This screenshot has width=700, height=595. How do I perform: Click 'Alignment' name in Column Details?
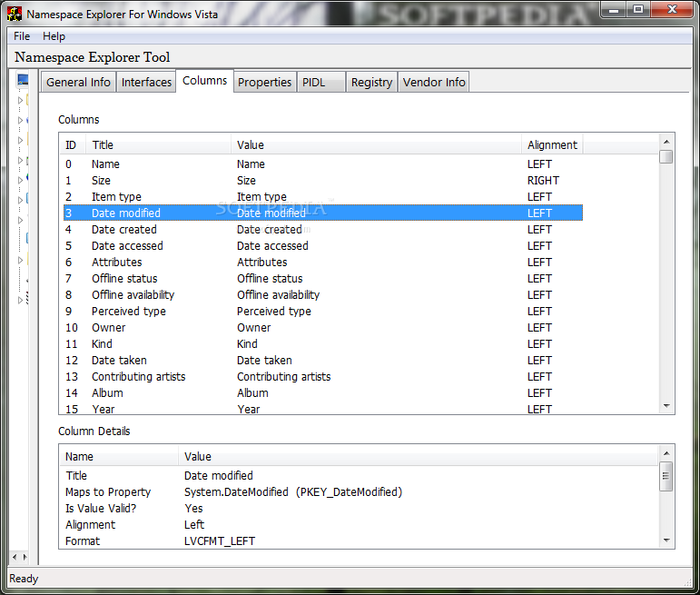[90, 525]
